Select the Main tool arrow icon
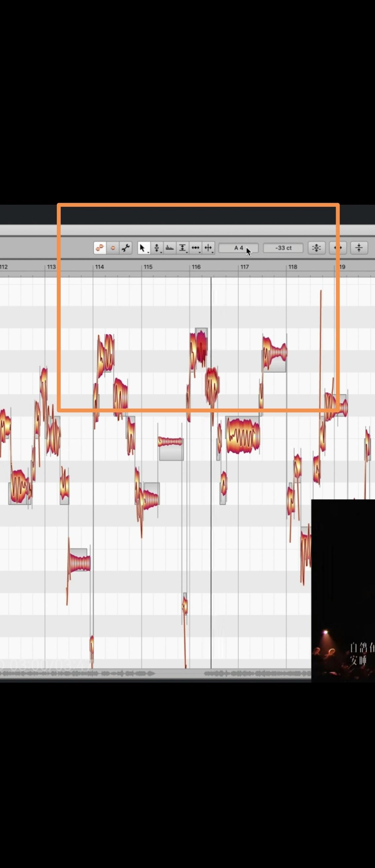This screenshot has height=868, width=375. point(144,248)
